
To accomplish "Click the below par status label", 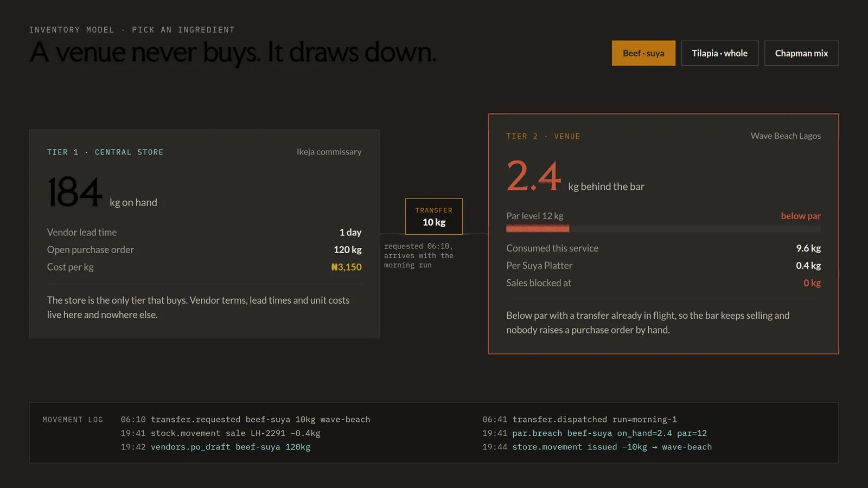I will [x=801, y=216].
